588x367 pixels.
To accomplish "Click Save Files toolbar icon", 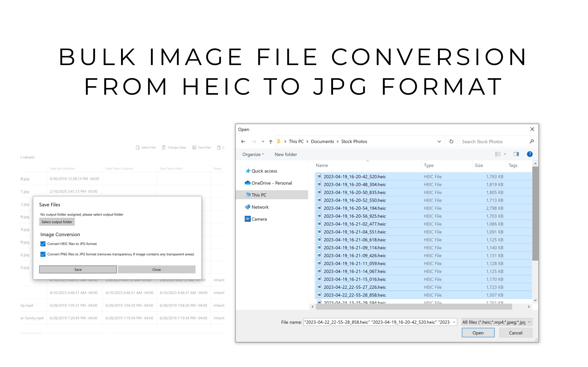I will pyautogui.click(x=194, y=147).
